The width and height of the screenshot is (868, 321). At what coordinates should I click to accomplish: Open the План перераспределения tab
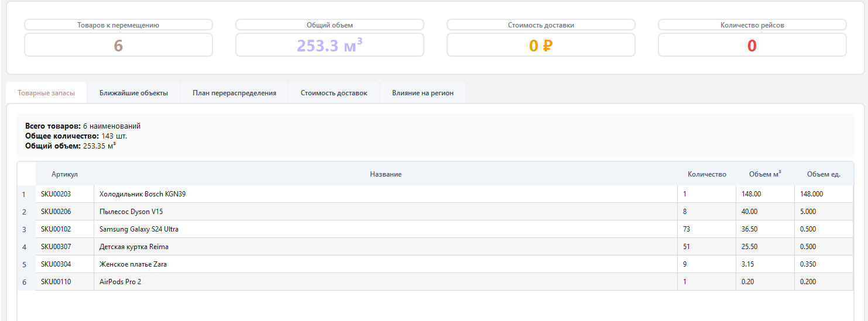click(234, 93)
